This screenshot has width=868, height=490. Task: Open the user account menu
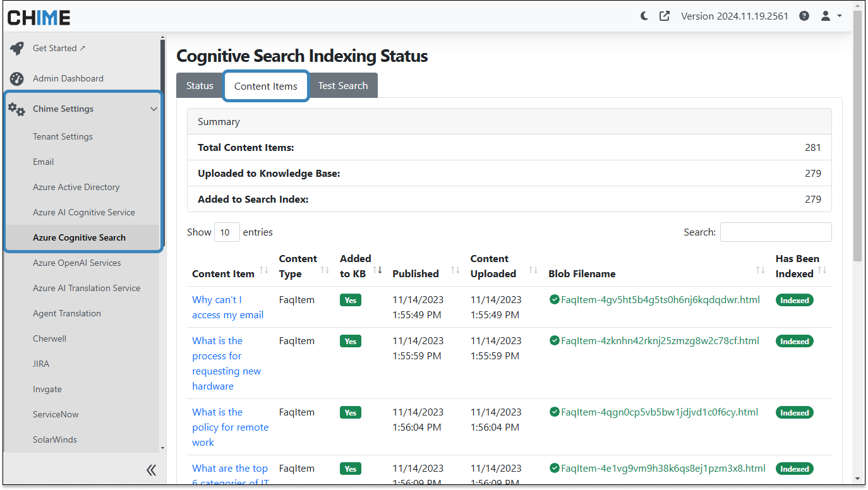coord(831,16)
